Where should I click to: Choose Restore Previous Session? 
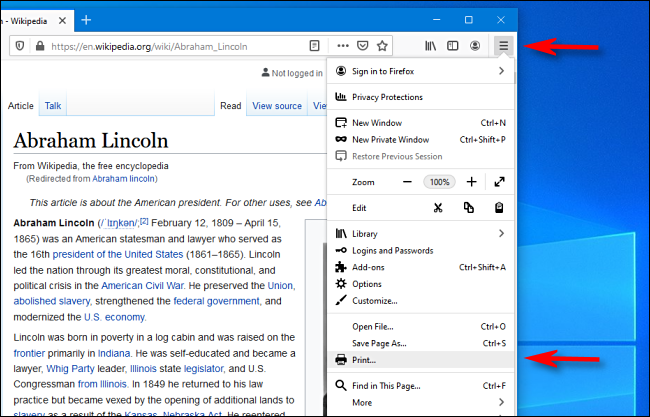point(421,156)
